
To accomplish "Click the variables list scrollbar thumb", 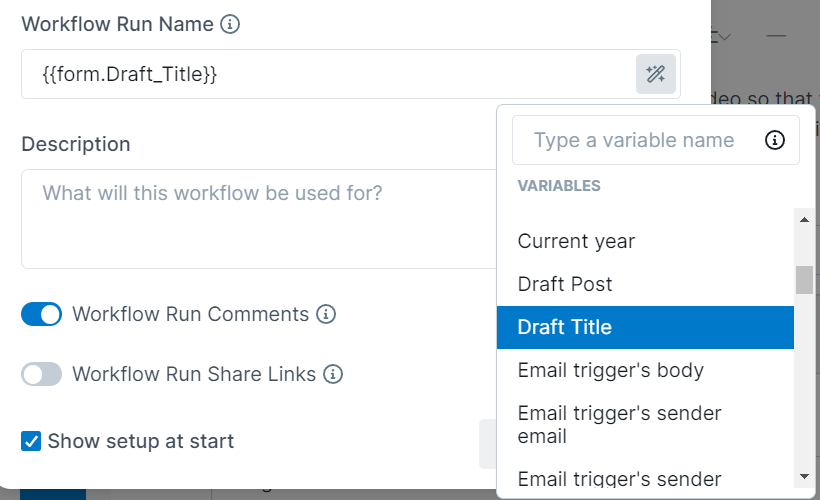I will [x=804, y=280].
